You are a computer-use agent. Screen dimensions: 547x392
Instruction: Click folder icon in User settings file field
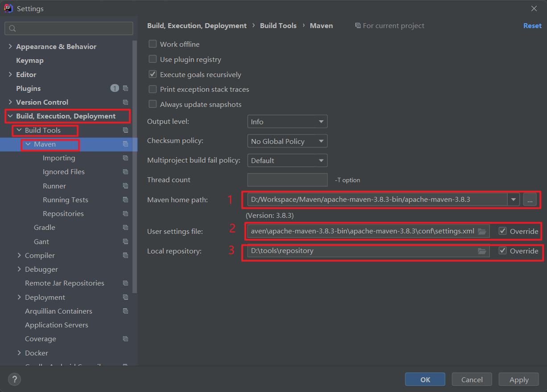(481, 231)
